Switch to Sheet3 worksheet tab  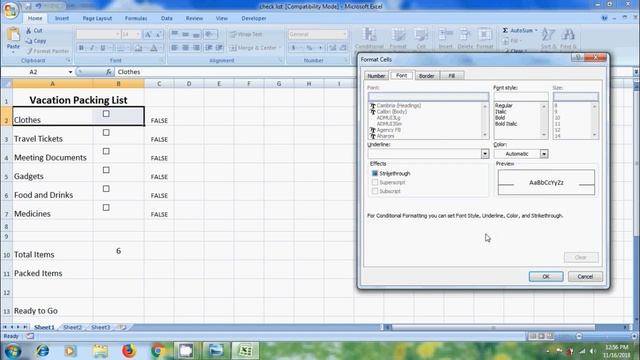(x=100, y=327)
